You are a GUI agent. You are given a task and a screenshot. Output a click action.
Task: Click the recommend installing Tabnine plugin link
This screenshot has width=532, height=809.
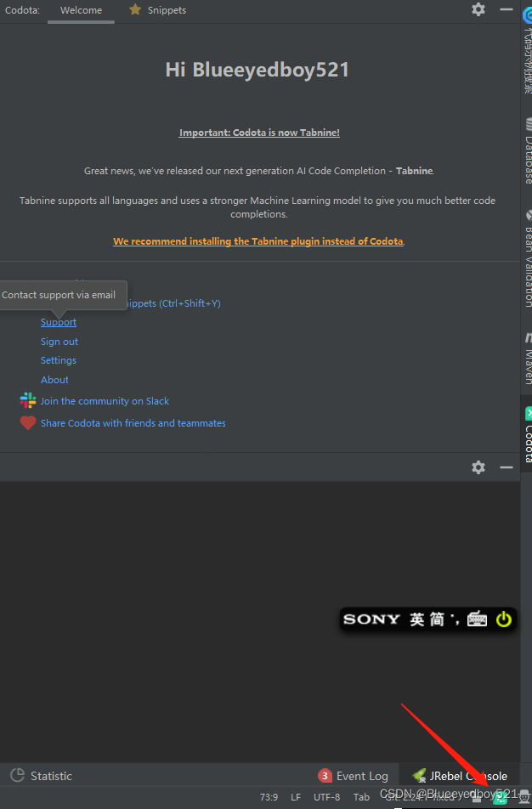(258, 241)
